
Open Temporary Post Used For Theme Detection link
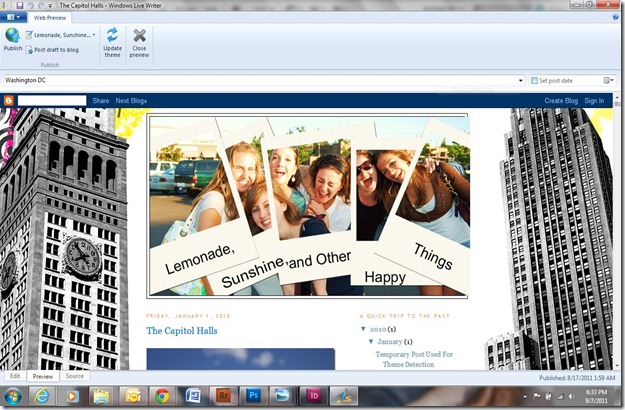pyautogui.click(x=414, y=359)
